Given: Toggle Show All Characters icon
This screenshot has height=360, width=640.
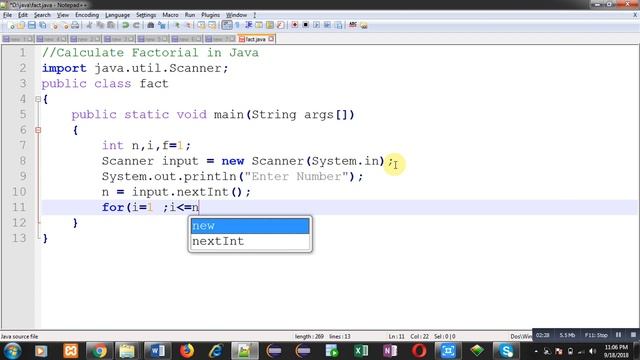Looking at the screenshot, I should (237, 25).
